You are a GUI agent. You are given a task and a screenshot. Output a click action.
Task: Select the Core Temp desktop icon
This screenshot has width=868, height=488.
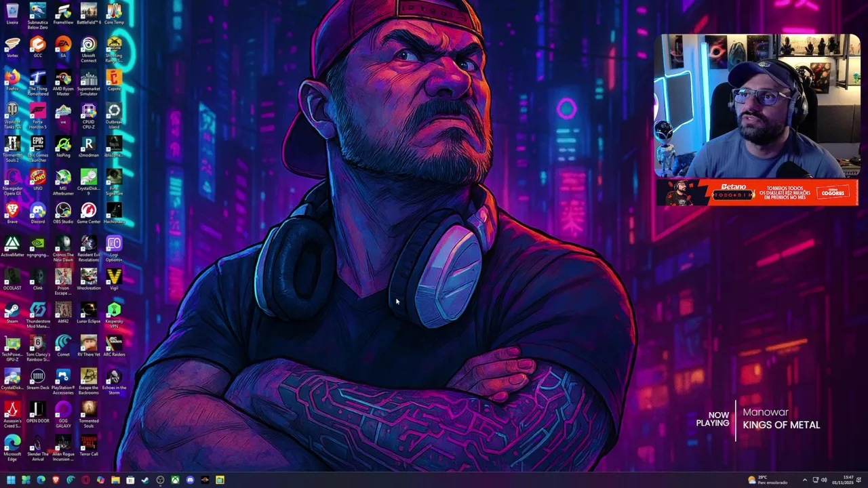point(114,14)
